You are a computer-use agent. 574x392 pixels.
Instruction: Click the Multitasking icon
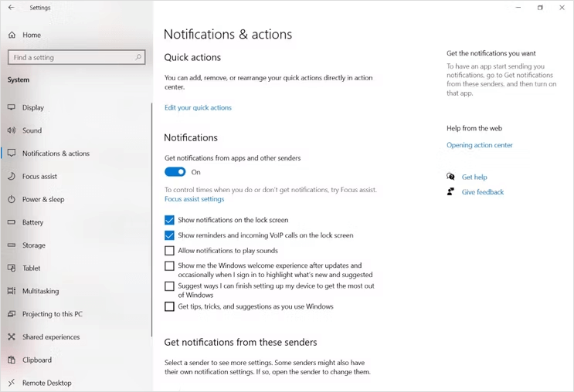[12, 291]
